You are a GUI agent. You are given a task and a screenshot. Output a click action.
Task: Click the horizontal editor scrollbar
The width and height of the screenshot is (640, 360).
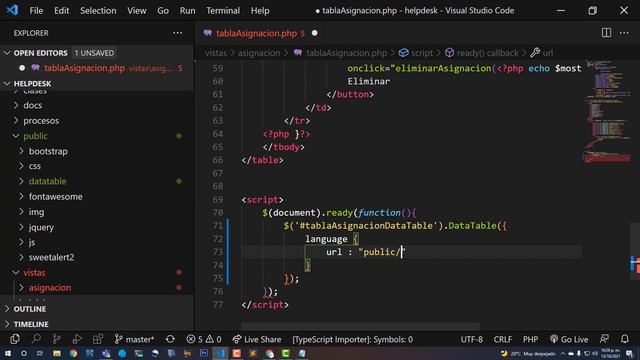(360, 327)
